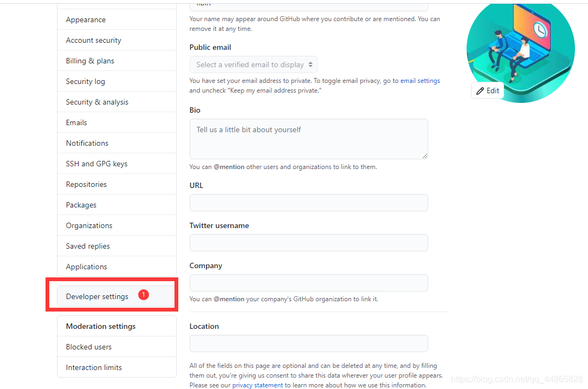588x389 pixels.
Task: Click the Twitter username field
Action: [308, 243]
